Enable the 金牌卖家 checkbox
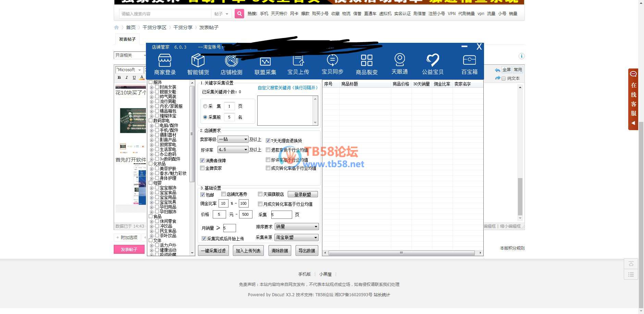 click(x=202, y=168)
